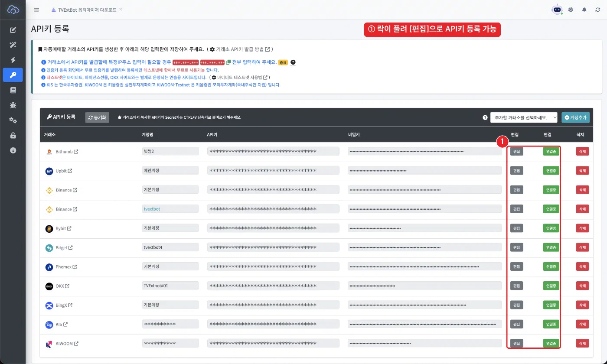Open the hamburger menu in the top bar
607x364 pixels.
pos(36,10)
